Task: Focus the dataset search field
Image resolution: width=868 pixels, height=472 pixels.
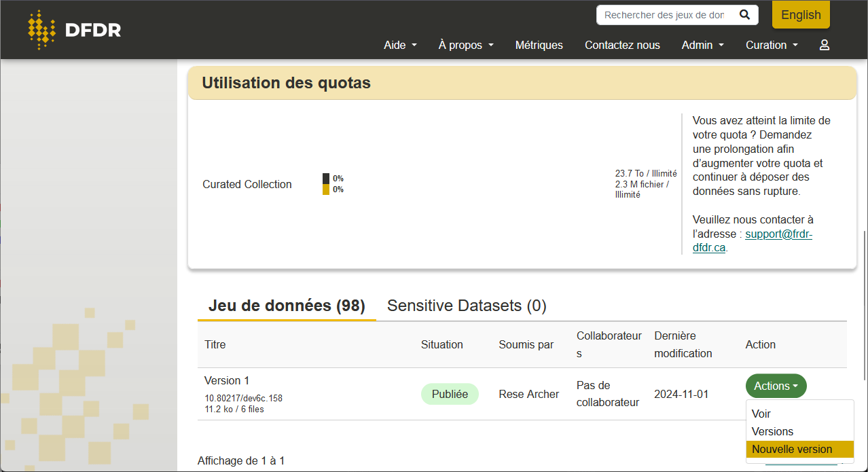Action: (x=665, y=14)
